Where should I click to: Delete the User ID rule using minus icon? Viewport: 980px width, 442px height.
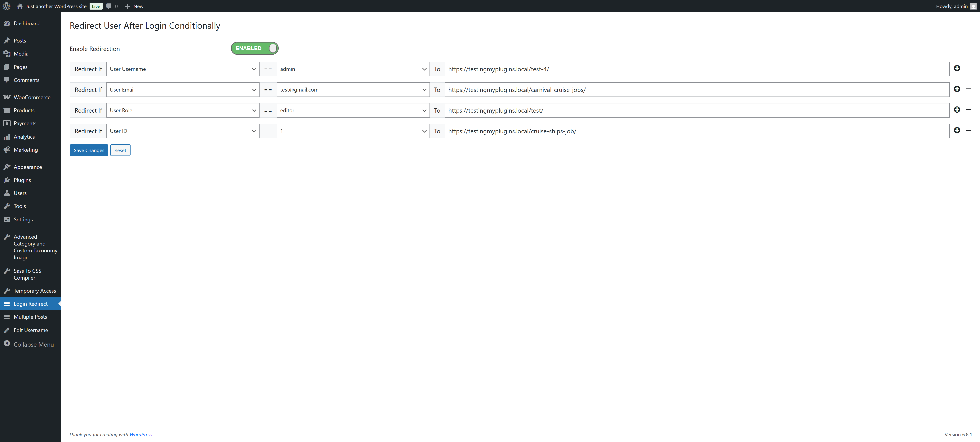[x=968, y=131]
